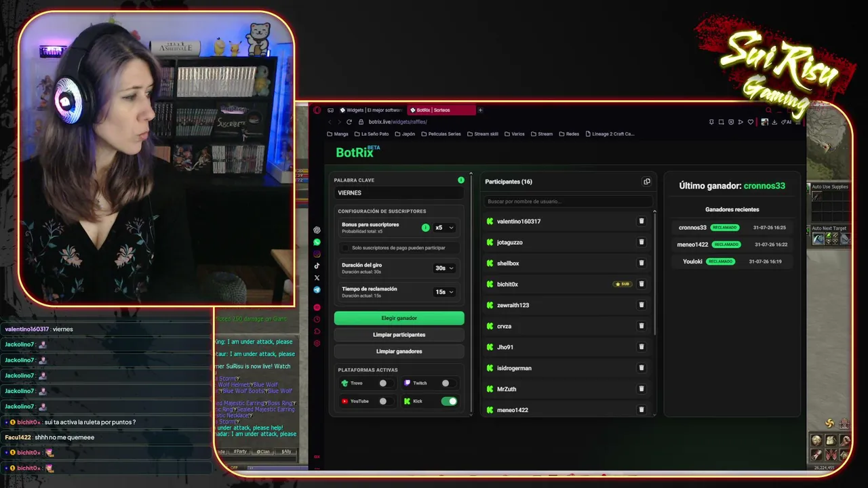Image resolution: width=868 pixels, height=488 pixels.
Task: Copy the participants list
Action: pyautogui.click(x=647, y=182)
